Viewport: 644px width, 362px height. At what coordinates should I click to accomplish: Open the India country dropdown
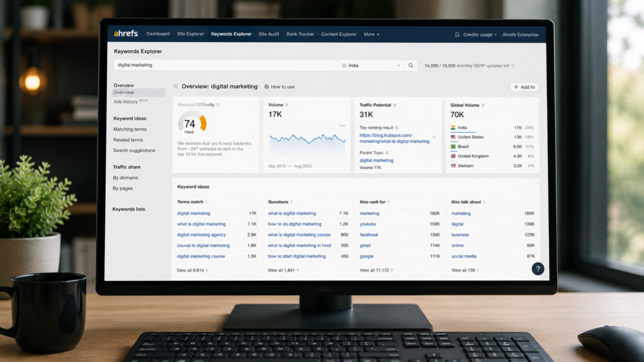coord(371,65)
